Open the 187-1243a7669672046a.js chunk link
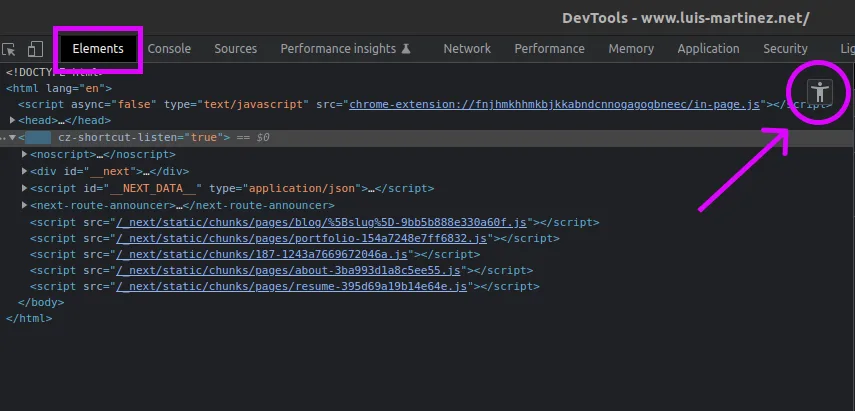The width and height of the screenshot is (855, 411). (x=262, y=254)
